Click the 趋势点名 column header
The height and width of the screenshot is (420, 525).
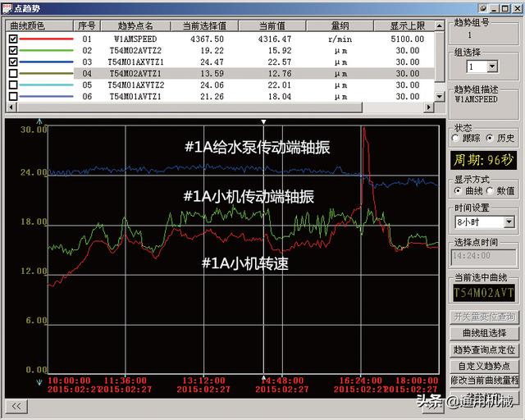(134, 25)
